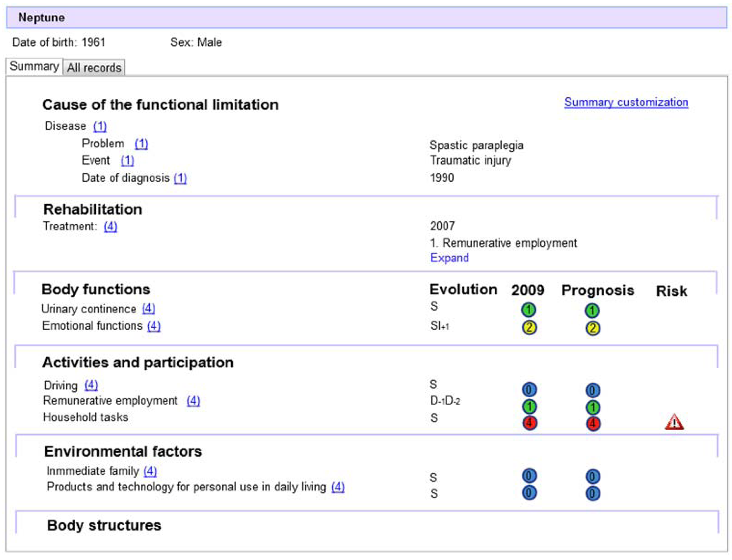Open Driving records count link
Screen dimensions: 732x560
[x=91, y=385]
